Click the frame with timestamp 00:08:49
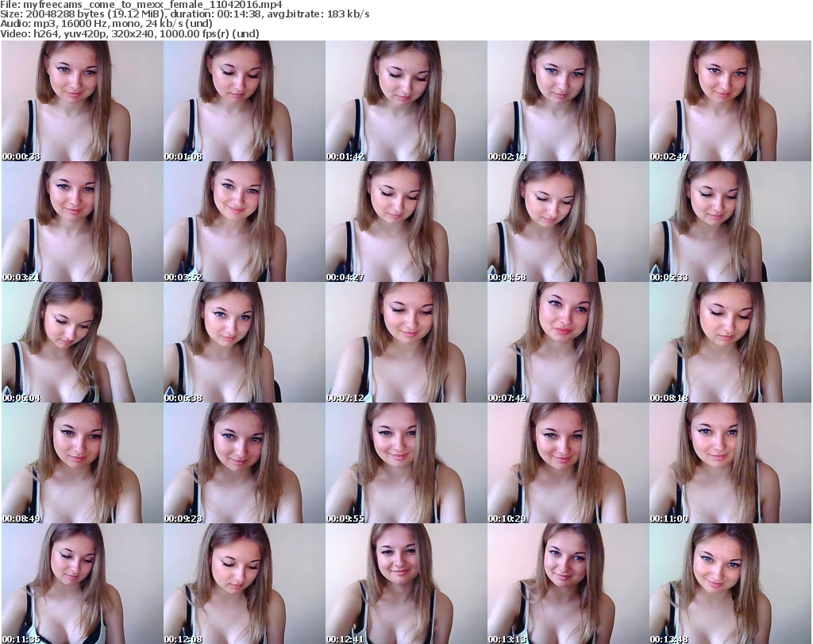The image size is (813, 644). click(82, 463)
